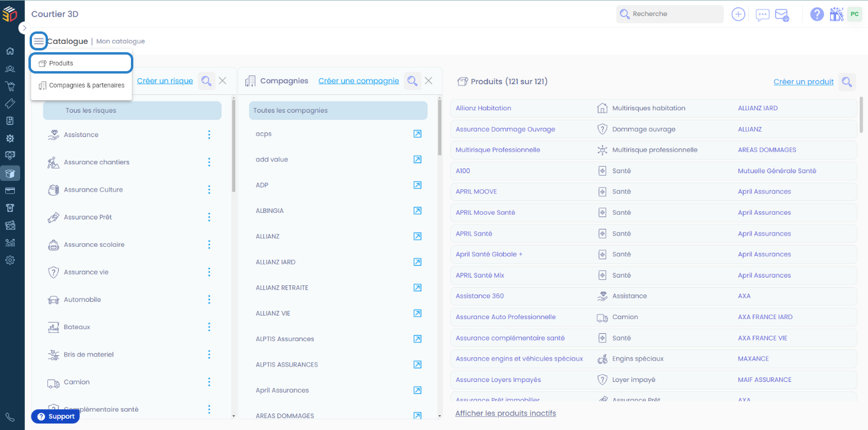The image size is (868, 430).
Task: Click the circled plus icon in the header
Action: pos(738,14)
